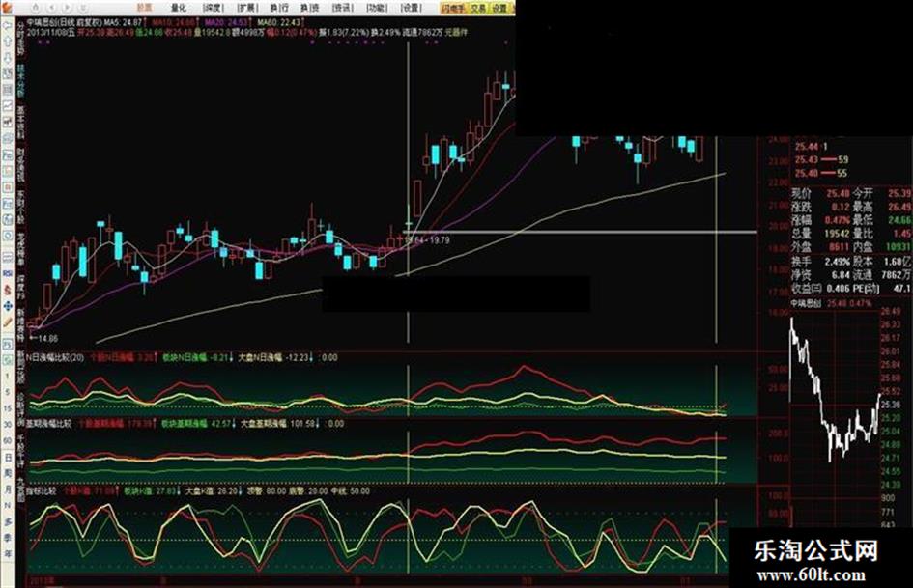Image resolution: width=913 pixels, height=588 pixels.
Task: Select the N custom period button
Action: tap(8, 505)
